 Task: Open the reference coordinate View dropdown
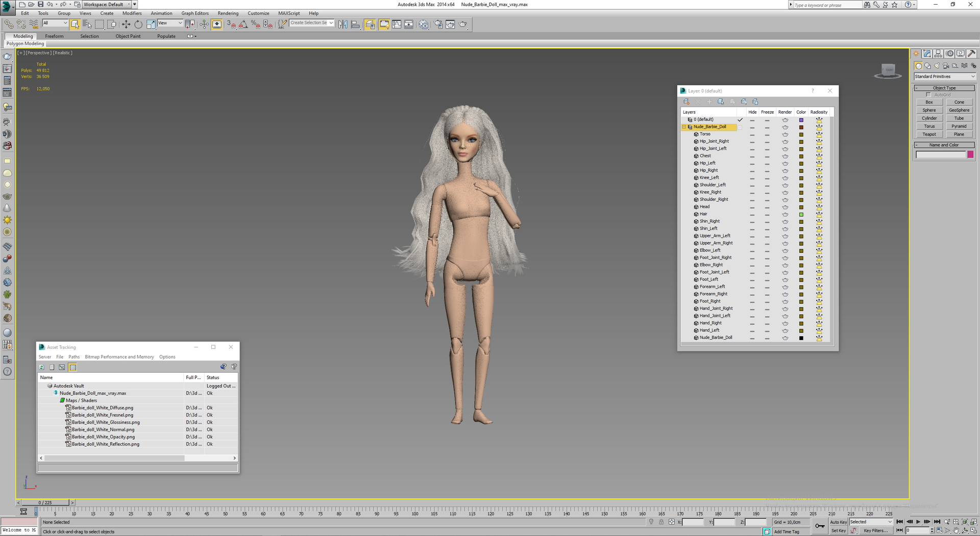pos(170,23)
